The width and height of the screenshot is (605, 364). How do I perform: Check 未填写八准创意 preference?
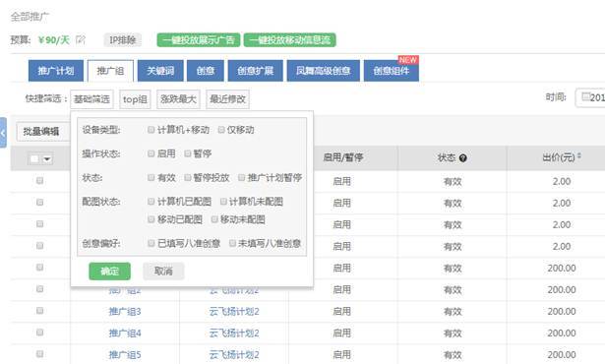pyautogui.click(x=232, y=243)
